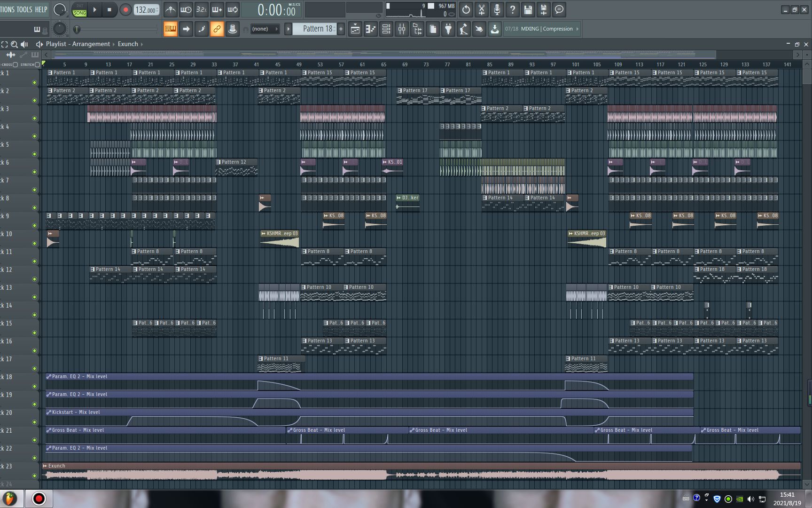Click the undo history circular arrow icon
The height and width of the screenshot is (508, 812).
click(x=466, y=9)
